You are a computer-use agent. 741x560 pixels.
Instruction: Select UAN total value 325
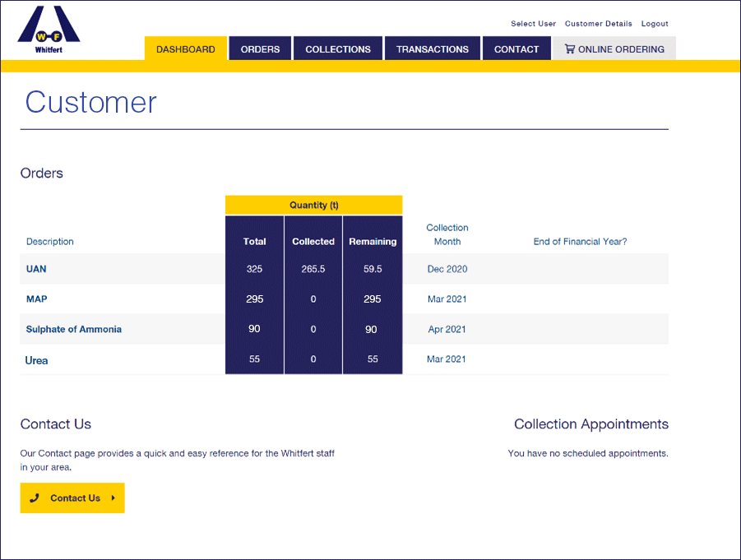pyautogui.click(x=254, y=269)
